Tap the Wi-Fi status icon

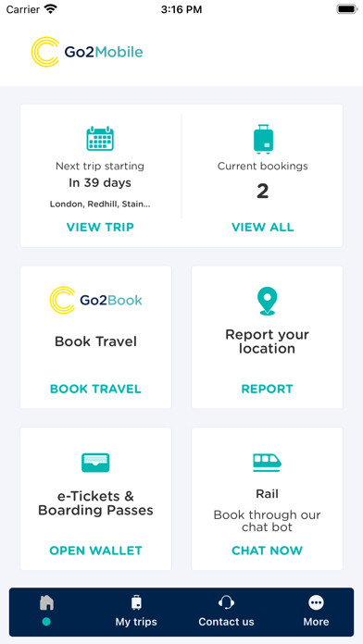pos(51,9)
